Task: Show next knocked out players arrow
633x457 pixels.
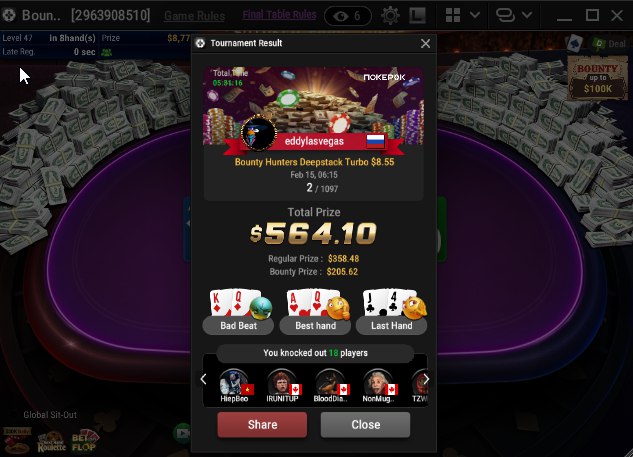Action: coord(426,379)
